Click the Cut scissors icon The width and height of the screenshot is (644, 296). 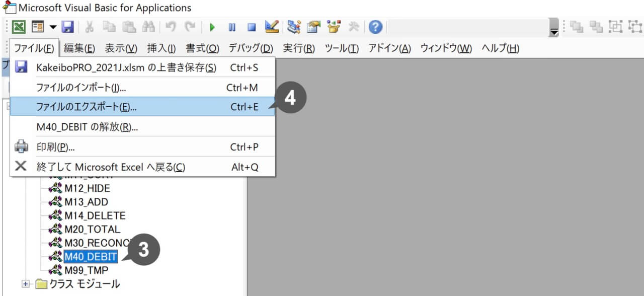89,27
